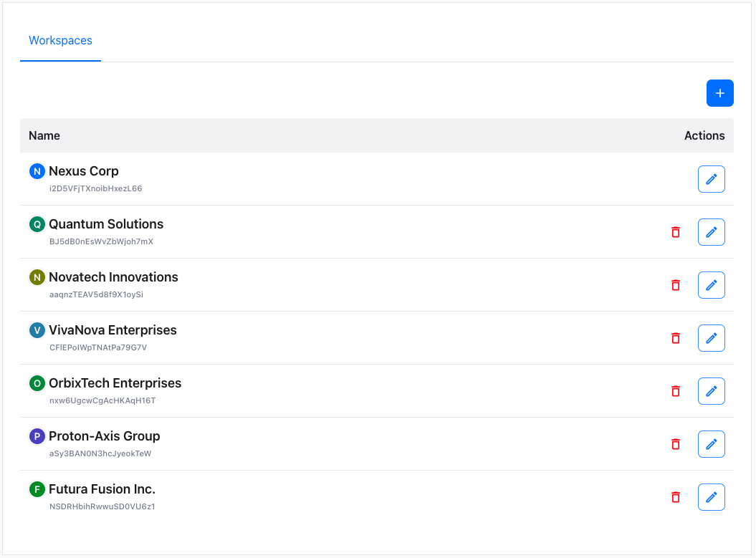Click trash icon for Proton-Axis Group
756x558 pixels.
[675, 444]
